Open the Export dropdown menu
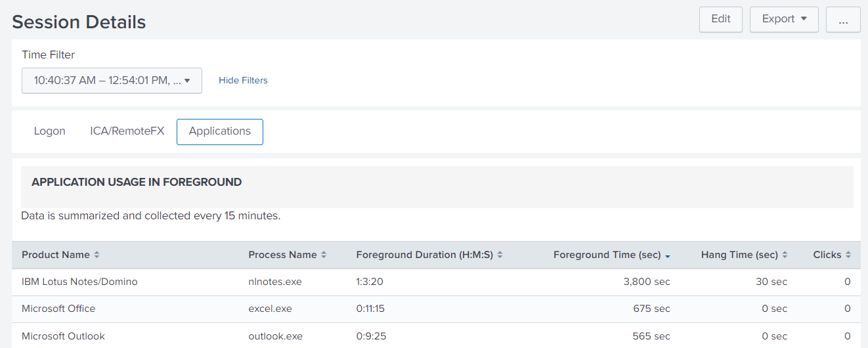This screenshot has height=348, width=868. pos(783,19)
